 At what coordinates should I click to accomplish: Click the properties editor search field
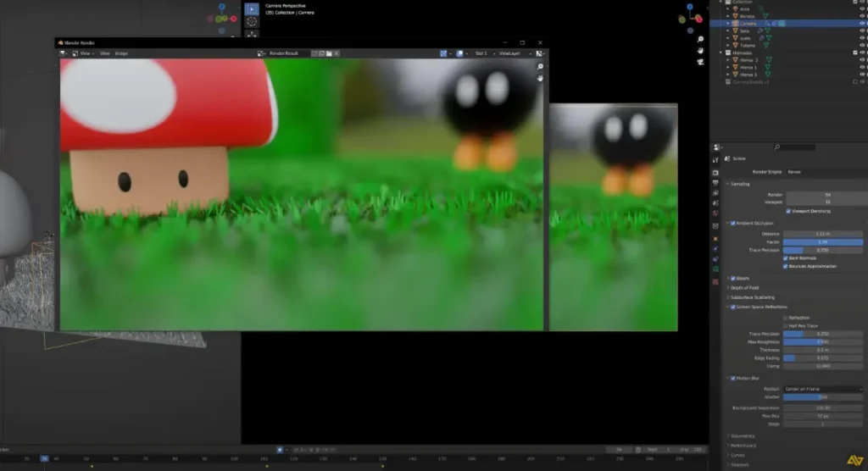[795, 147]
